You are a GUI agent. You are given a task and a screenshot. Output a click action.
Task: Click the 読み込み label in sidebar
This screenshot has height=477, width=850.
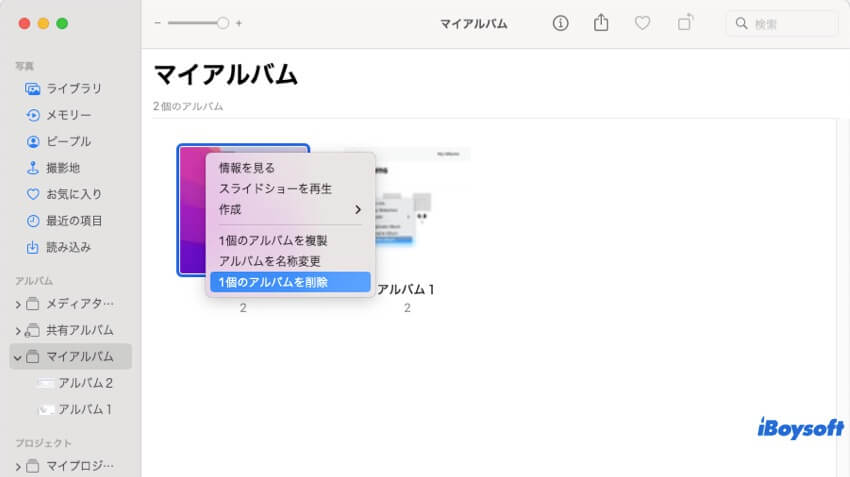(x=68, y=247)
